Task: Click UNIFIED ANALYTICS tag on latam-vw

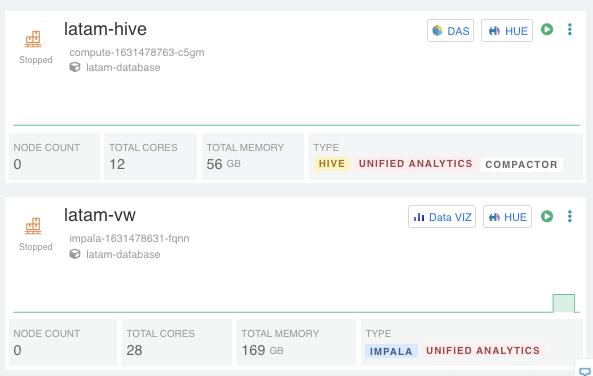Action: pos(483,351)
